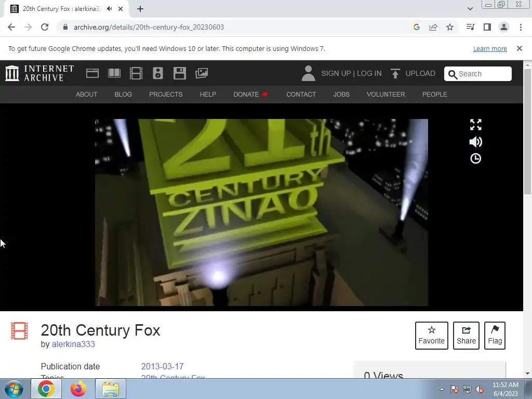Open the Audio speaker icon in navbar
This screenshot has height=399, width=532.
(158, 73)
